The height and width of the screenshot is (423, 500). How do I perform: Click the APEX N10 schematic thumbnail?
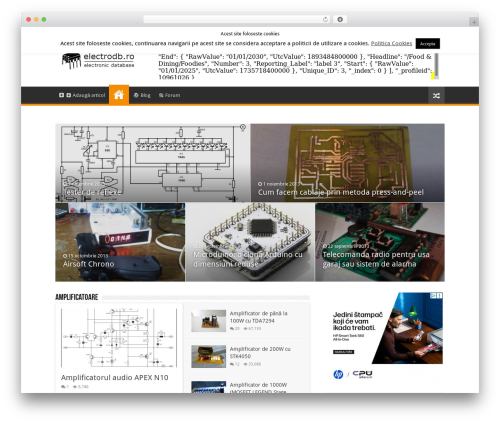(x=119, y=338)
